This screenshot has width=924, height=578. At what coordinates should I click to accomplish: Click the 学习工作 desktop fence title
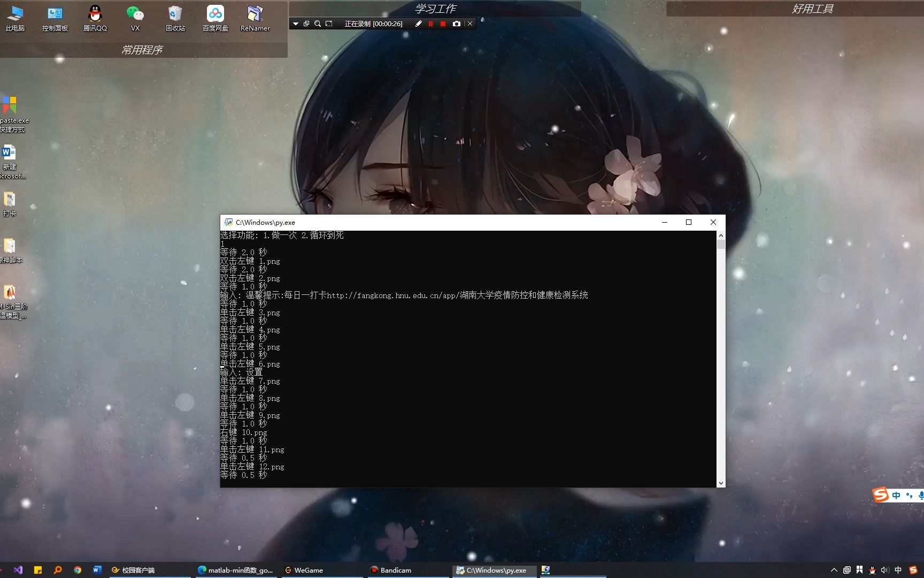435,9
